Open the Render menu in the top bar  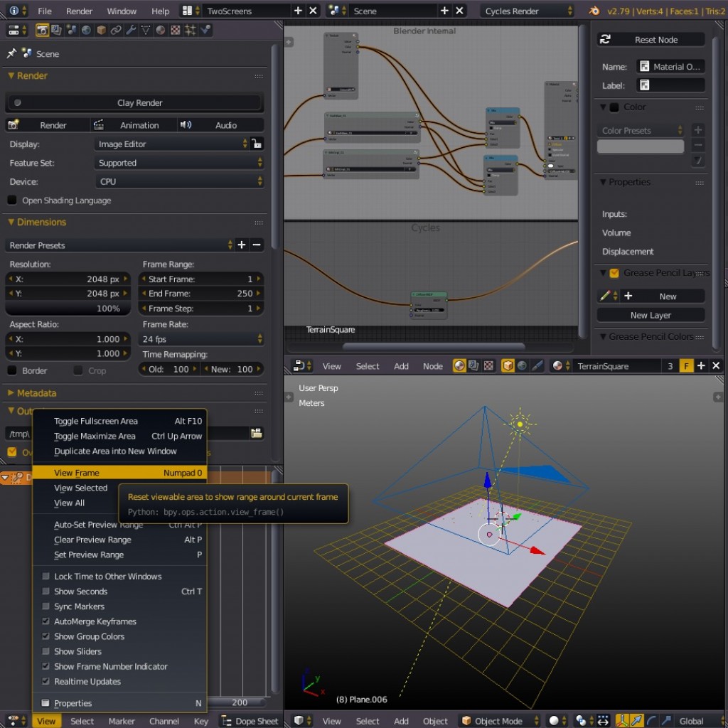(x=79, y=11)
